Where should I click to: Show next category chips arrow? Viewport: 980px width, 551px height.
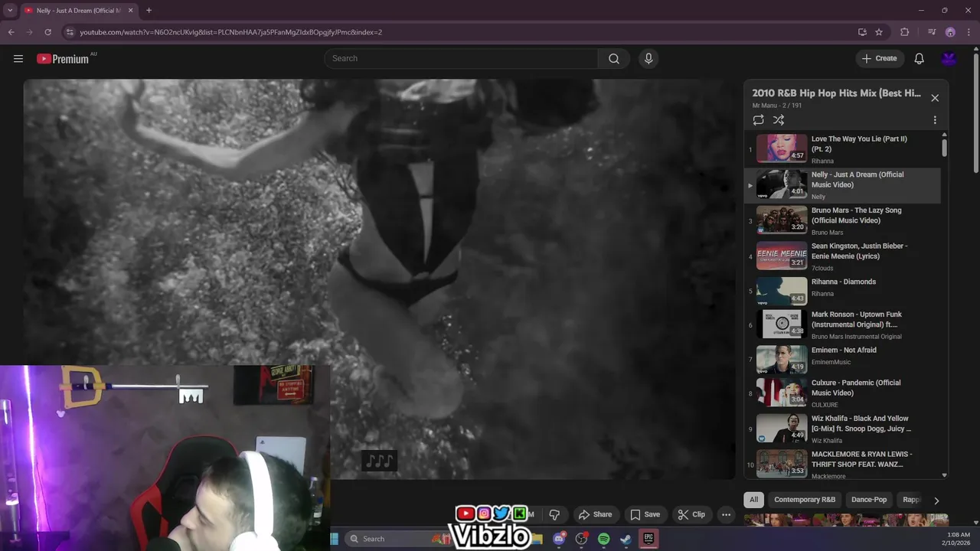coord(936,500)
